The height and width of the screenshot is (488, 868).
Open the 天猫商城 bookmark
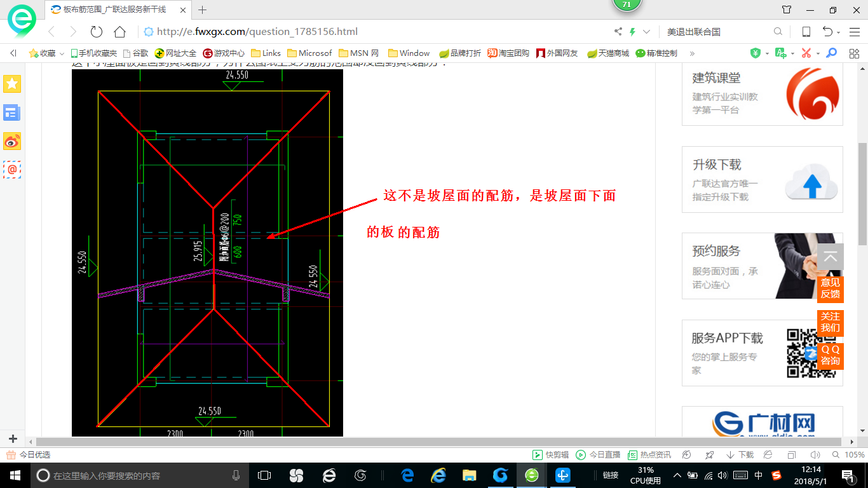pyautogui.click(x=607, y=53)
